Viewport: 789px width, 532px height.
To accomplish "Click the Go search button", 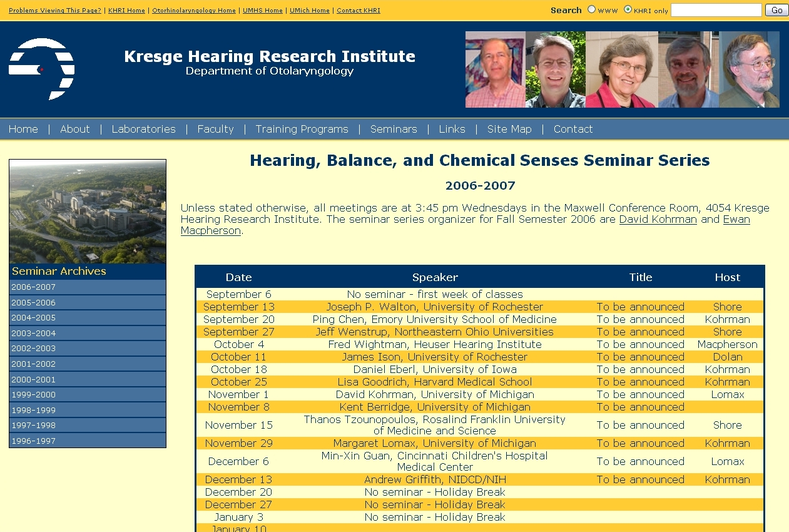I will click(776, 10).
